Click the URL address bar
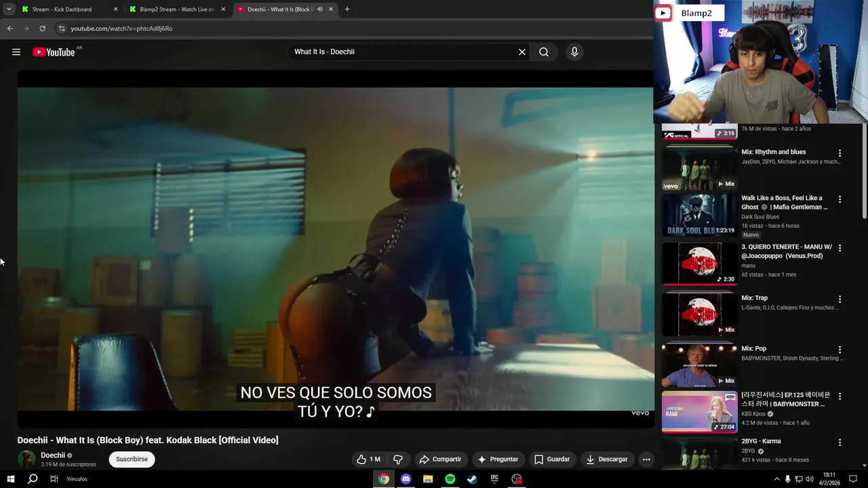Image resolution: width=868 pixels, height=488 pixels. [353, 28]
